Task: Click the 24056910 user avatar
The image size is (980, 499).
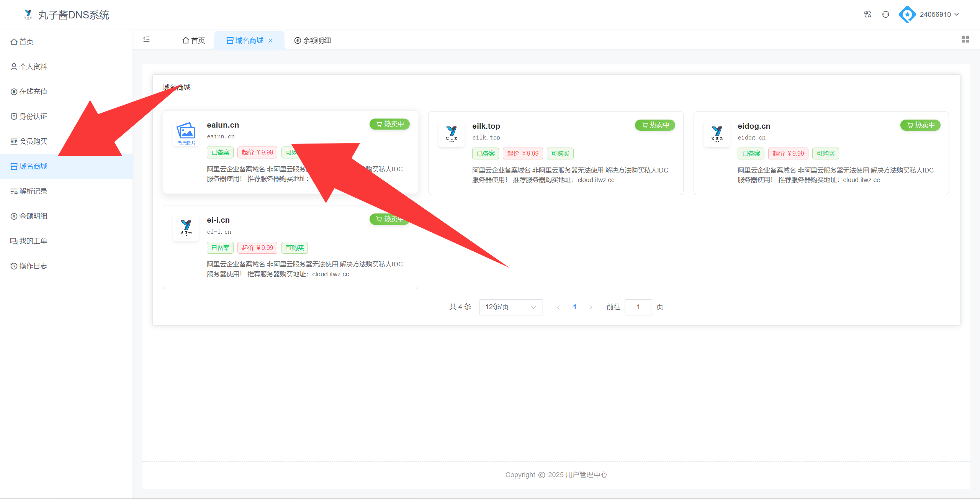Action: point(907,15)
